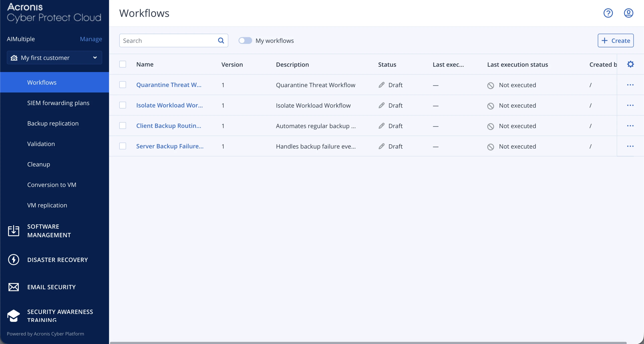This screenshot has width=644, height=344.
Task: Click Draft pencil icon in Quarantine Threat row
Action: [382, 85]
